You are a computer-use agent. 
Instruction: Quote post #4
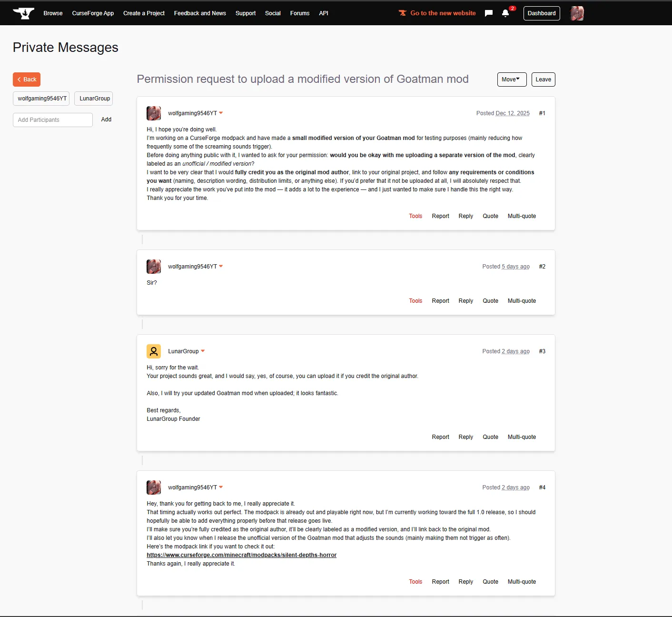pyautogui.click(x=491, y=582)
